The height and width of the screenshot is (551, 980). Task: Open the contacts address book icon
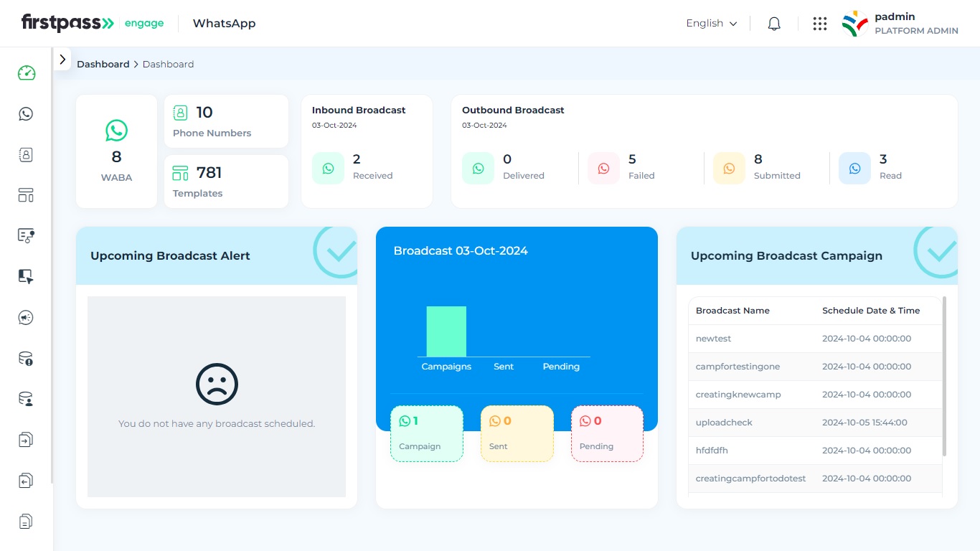(26, 154)
